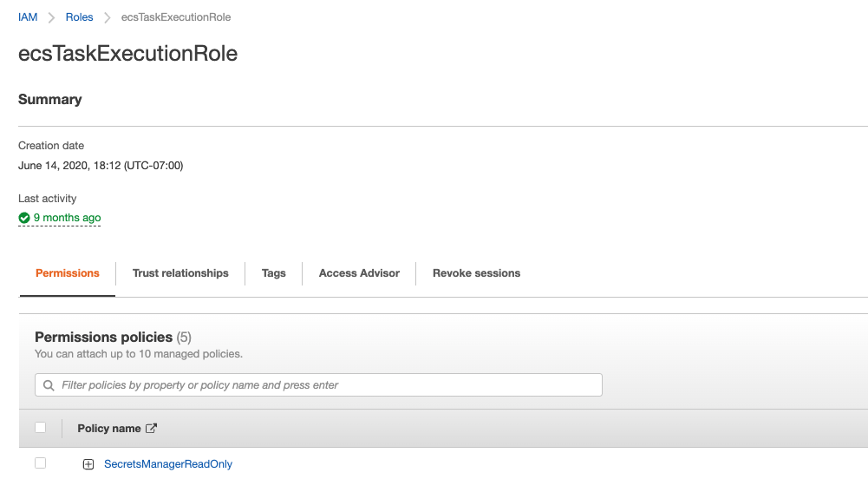Focus the Filter policies search field
Screen dimensions: 868x479
(318, 385)
